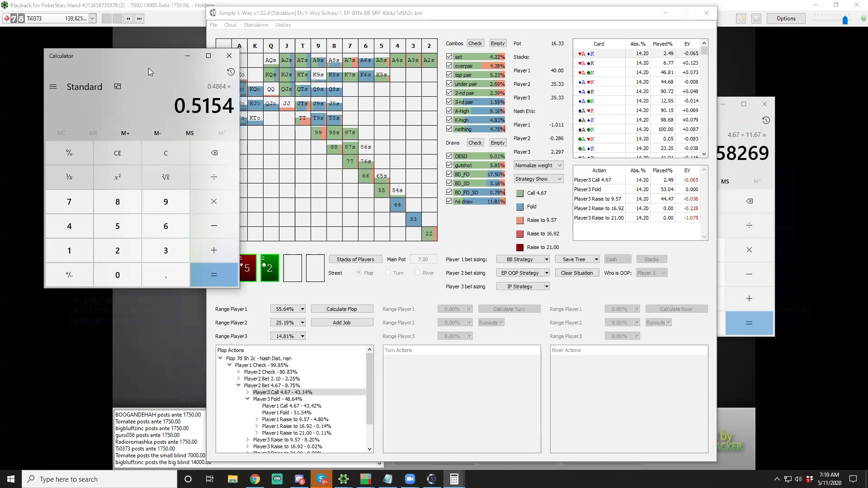Click the green help icon at top right
868x488 pixels.
click(863, 19)
